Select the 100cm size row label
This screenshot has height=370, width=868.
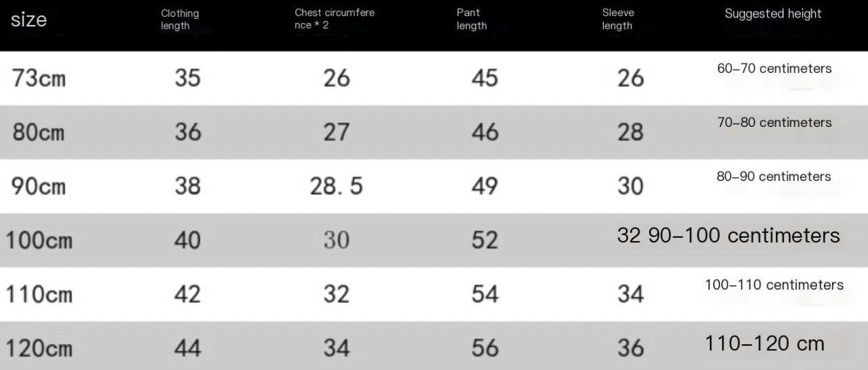(x=39, y=240)
